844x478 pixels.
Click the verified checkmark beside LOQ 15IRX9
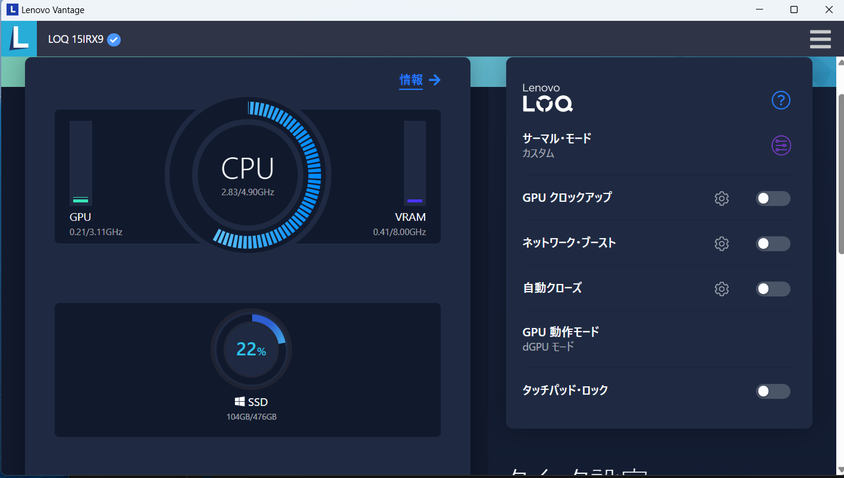coord(114,39)
